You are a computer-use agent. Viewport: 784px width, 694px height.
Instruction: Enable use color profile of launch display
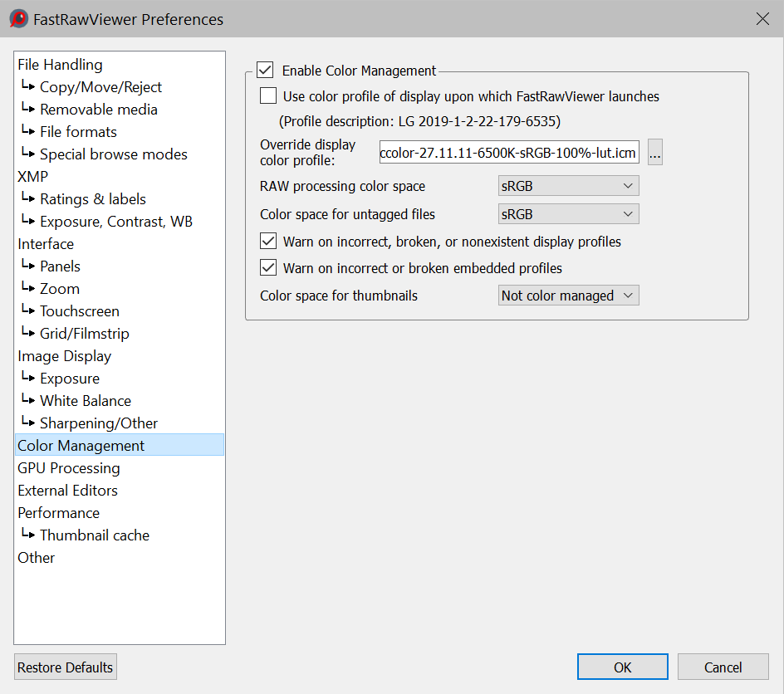coord(268,96)
